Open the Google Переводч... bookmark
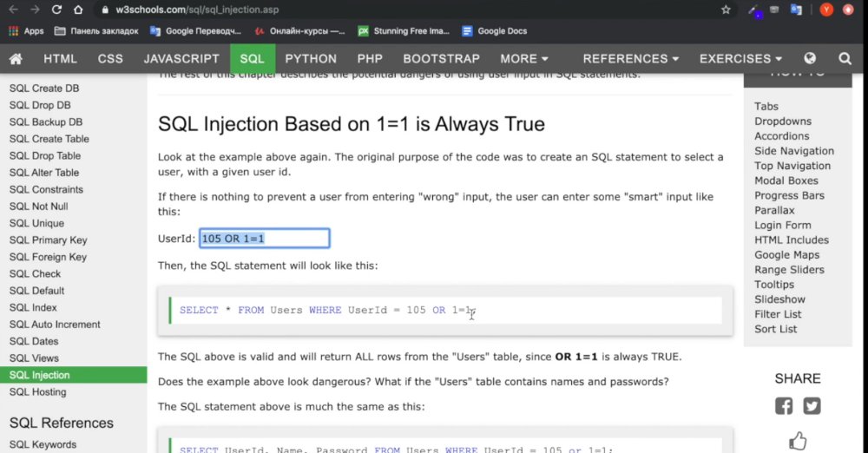Screen dimensions: 868x453 [x=195, y=31]
